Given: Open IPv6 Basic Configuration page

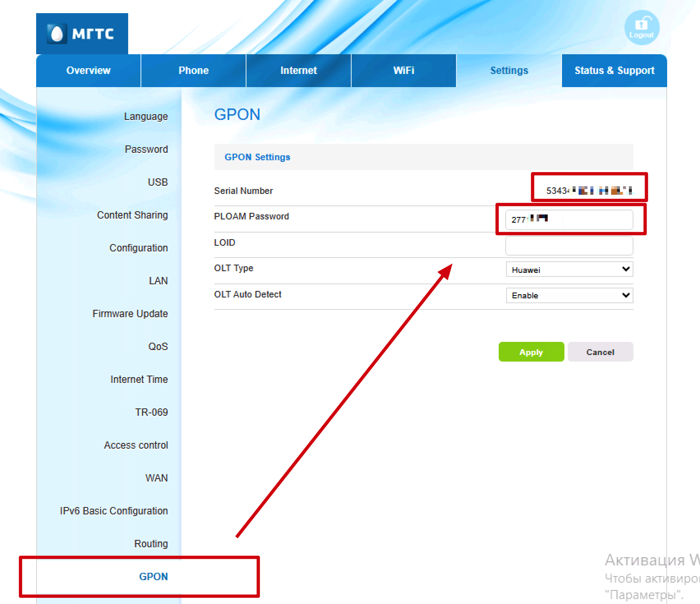Looking at the screenshot, I should pyautogui.click(x=114, y=511).
